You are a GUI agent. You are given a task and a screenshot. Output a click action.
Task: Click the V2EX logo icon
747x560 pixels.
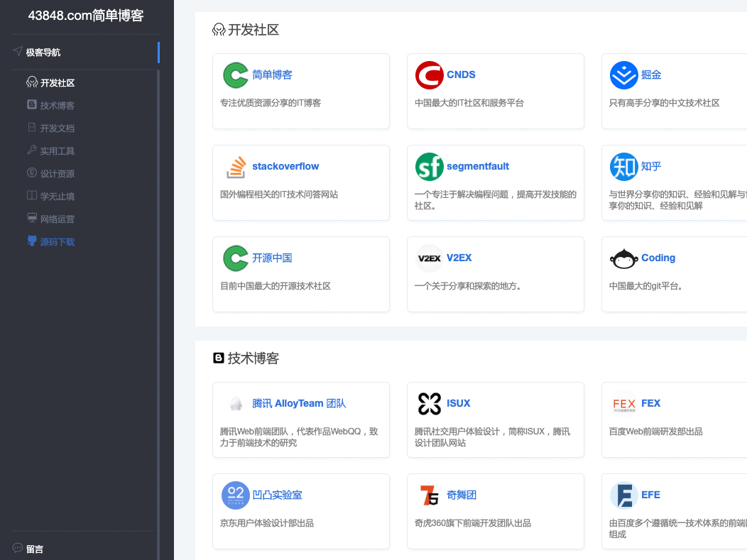pos(429,258)
